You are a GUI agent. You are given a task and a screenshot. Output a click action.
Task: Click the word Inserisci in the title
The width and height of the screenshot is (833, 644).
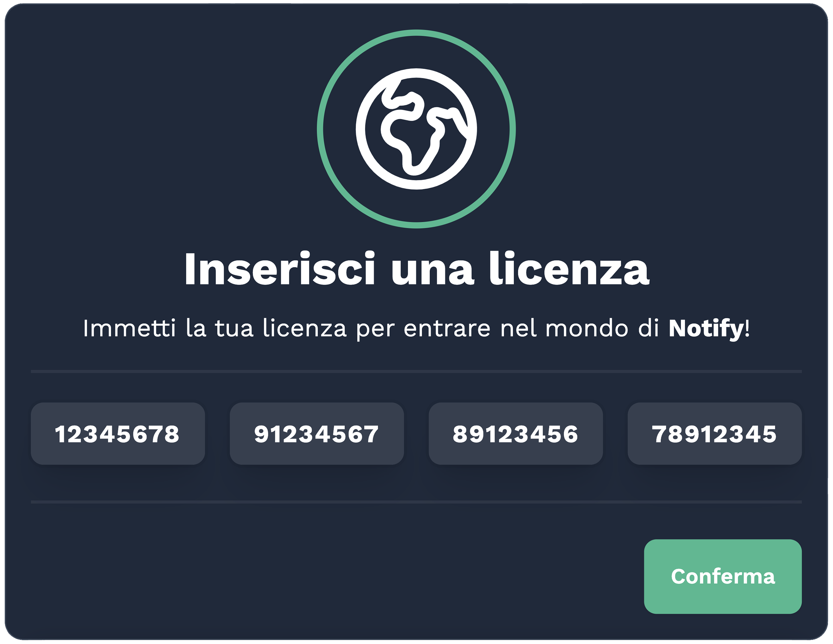[280, 268]
